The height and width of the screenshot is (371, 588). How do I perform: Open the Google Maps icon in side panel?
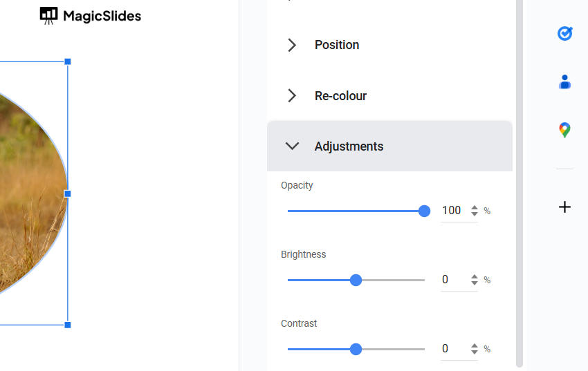(x=564, y=130)
